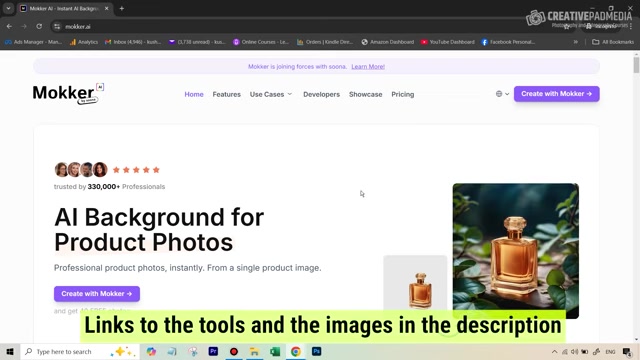Click the user avatars group
The width and height of the screenshot is (640, 360).
pos(81,169)
